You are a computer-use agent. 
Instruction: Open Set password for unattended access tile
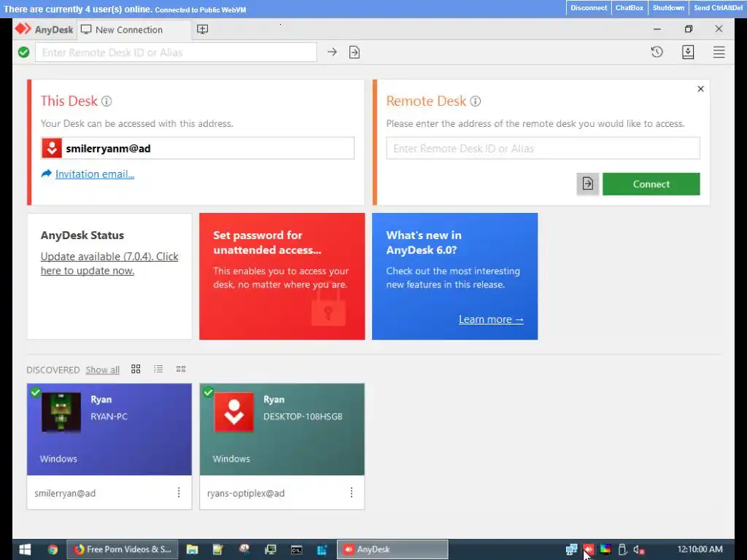click(x=282, y=276)
